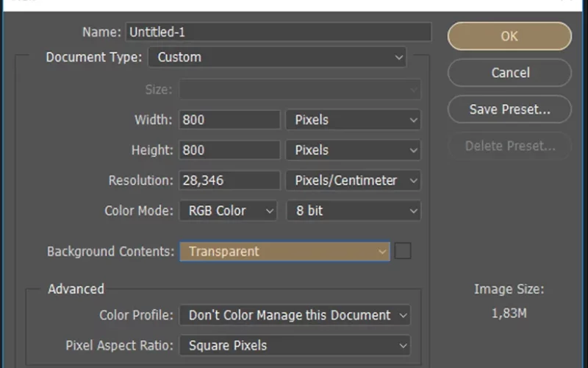Open the RGB Color mode dropdown
The width and height of the screenshot is (588, 368).
[228, 210]
